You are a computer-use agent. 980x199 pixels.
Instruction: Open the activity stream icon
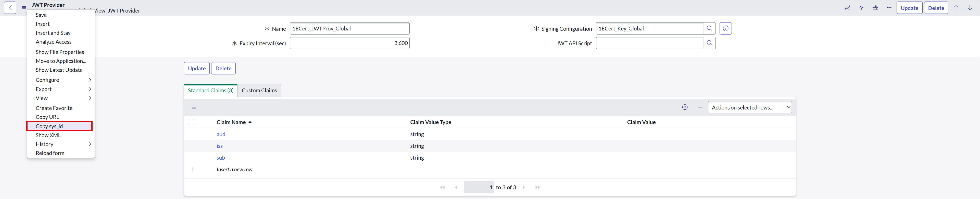pyautogui.click(x=861, y=8)
